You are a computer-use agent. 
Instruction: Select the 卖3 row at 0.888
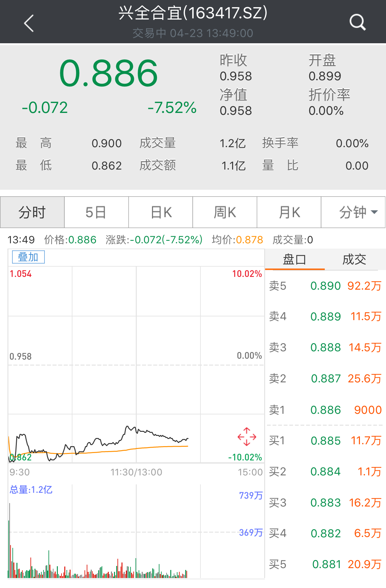(325, 347)
